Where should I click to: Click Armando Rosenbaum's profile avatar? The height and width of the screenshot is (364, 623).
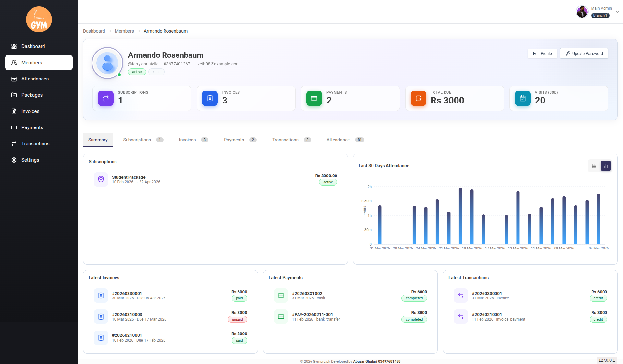[107, 63]
